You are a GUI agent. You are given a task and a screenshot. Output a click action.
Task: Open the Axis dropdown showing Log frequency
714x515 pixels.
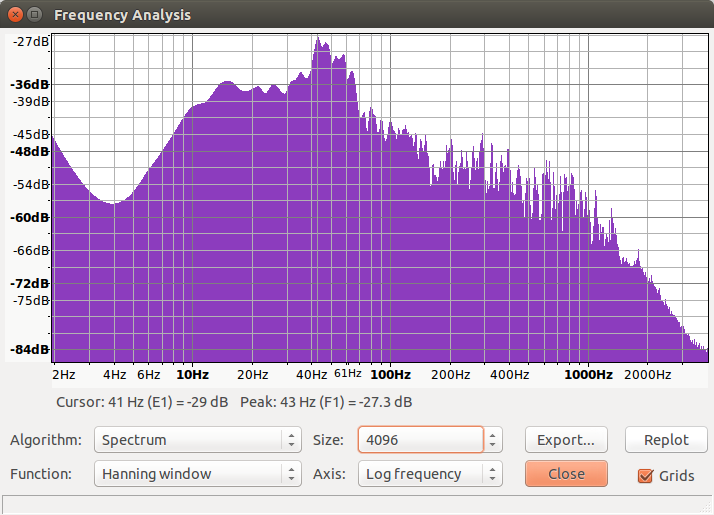point(430,474)
